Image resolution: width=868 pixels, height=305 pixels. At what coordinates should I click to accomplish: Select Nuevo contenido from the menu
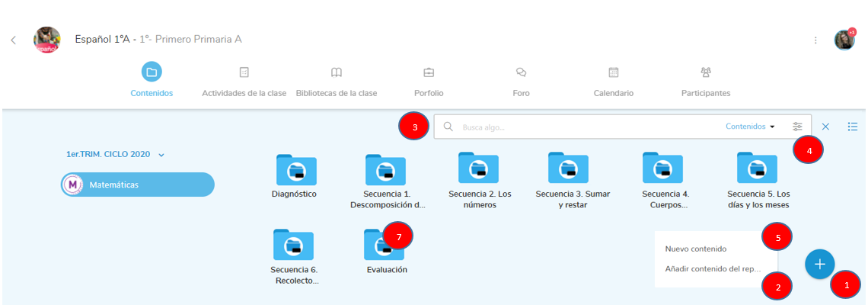(695, 249)
